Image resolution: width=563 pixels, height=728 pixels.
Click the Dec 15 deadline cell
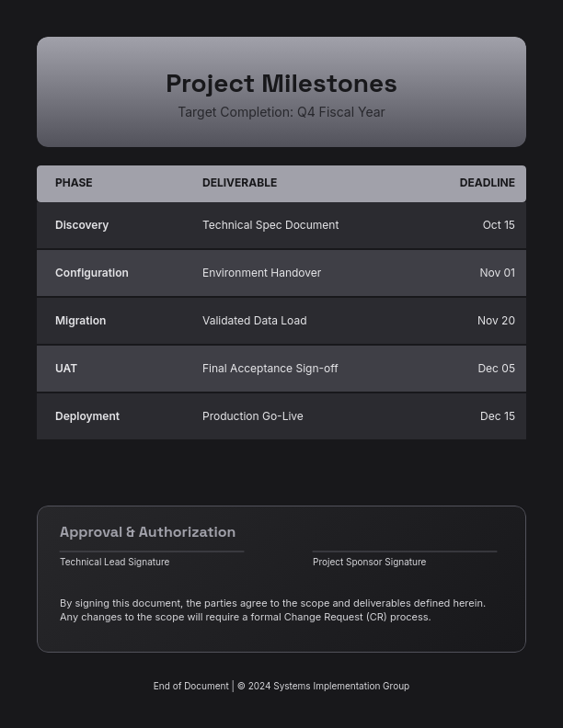pyautogui.click(x=498, y=416)
